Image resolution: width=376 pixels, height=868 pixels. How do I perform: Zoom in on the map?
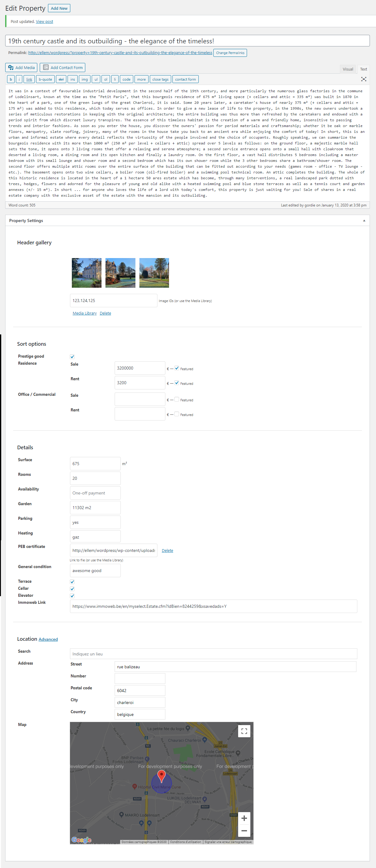coord(244,818)
